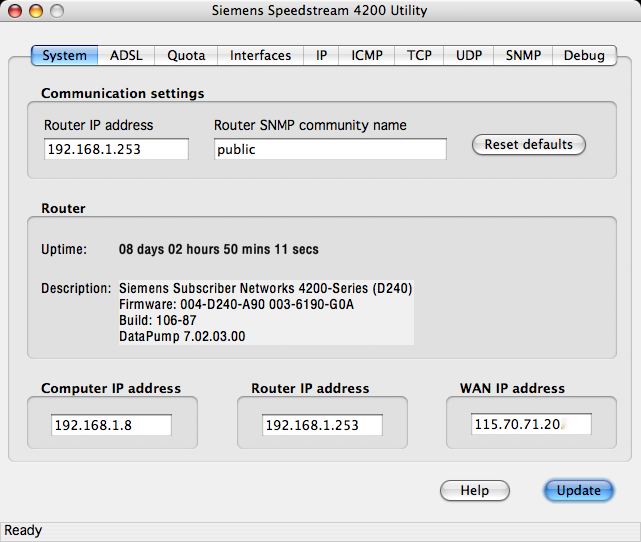Click the DataPump 7.02.03.00 line
This screenshot has height=542, width=641.
[x=182, y=336]
